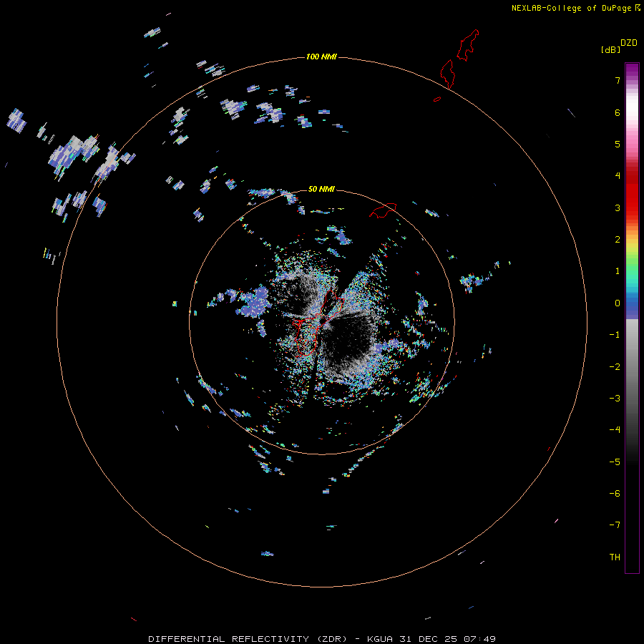Viewport: 644px width, 644px height.
Task: Click the -4 value on the color scale
Action: tap(615, 430)
